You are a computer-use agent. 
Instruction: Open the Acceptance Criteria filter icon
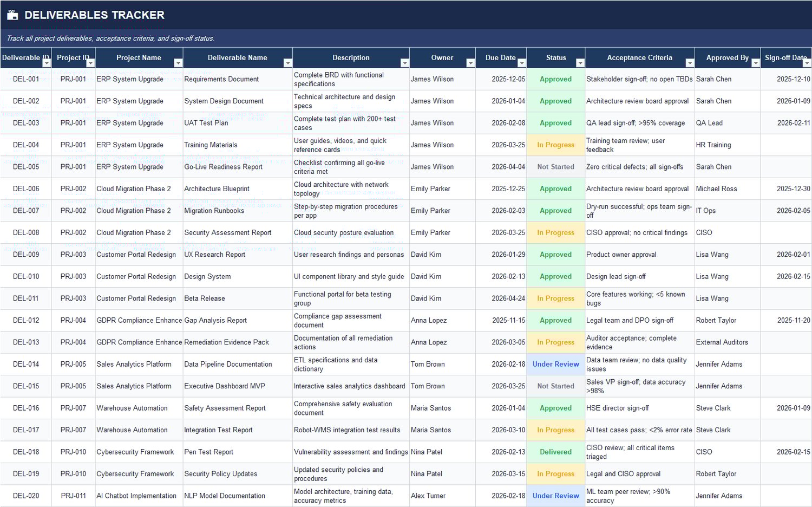point(690,63)
